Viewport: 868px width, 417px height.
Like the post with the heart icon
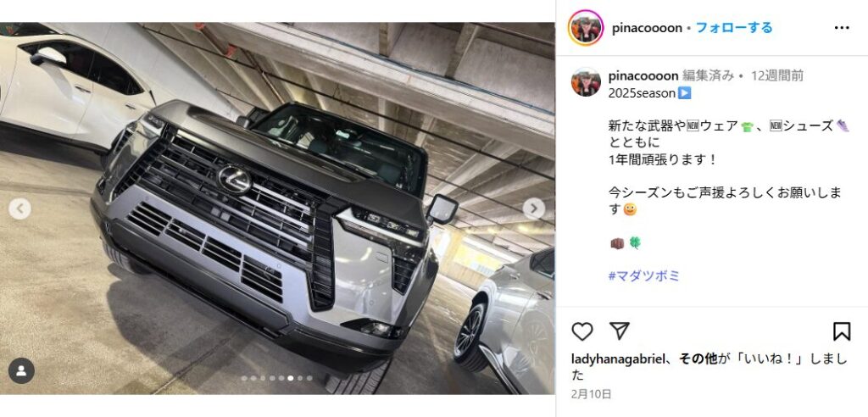(581, 331)
